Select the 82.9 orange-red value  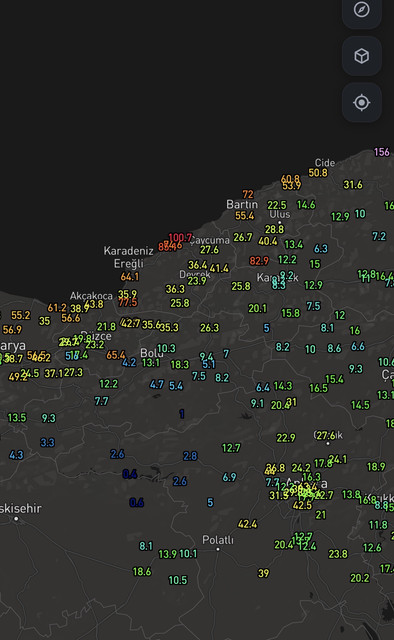pyautogui.click(x=259, y=260)
